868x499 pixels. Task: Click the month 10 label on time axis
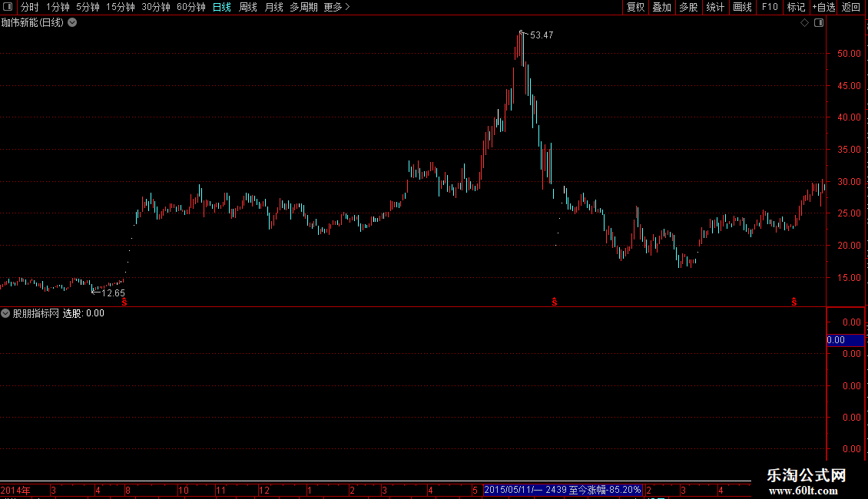[184, 490]
